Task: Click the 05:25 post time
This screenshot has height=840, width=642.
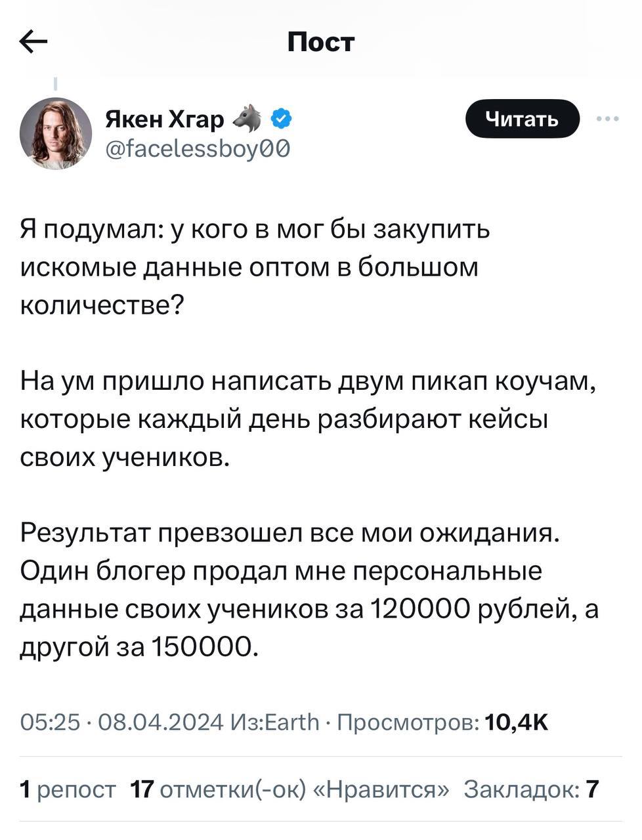Action: point(50,723)
